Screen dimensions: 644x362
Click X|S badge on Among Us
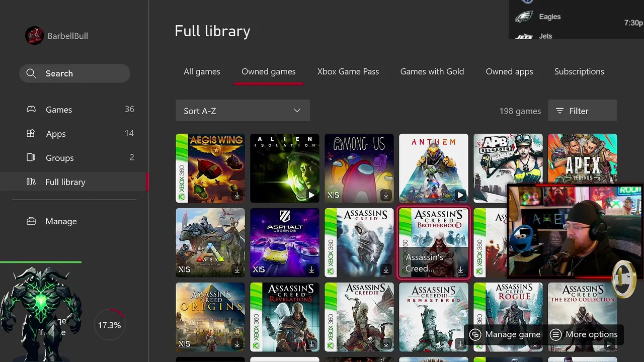333,195
